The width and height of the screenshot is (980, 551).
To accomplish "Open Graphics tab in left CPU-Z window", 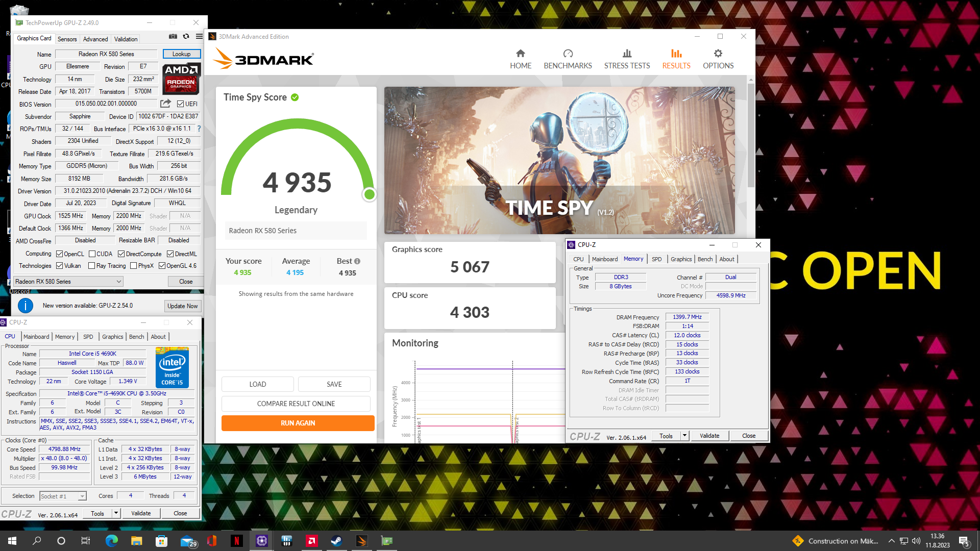I will pos(112,337).
